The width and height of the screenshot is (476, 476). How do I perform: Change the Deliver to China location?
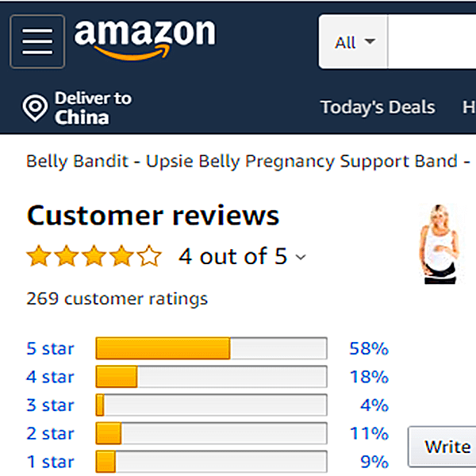[x=92, y=108]
